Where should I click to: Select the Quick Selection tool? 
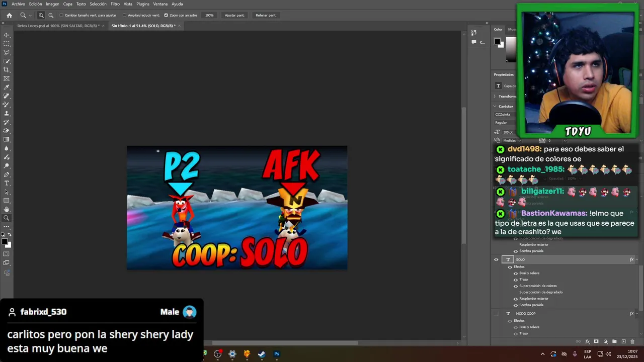(7, 61)
